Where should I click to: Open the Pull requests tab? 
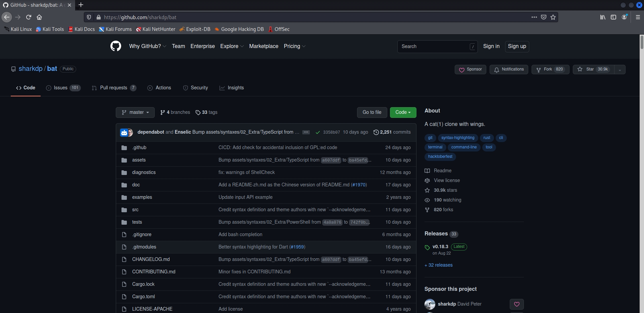(114, 88)
